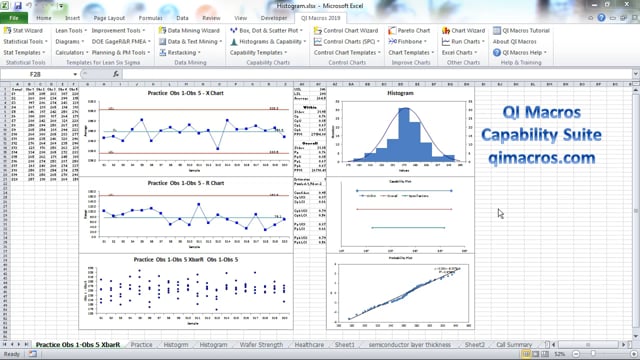The width and height of the screenshot is (640, 360).
Task: Open Histograms & Capability menu
Action: [268, 42]
